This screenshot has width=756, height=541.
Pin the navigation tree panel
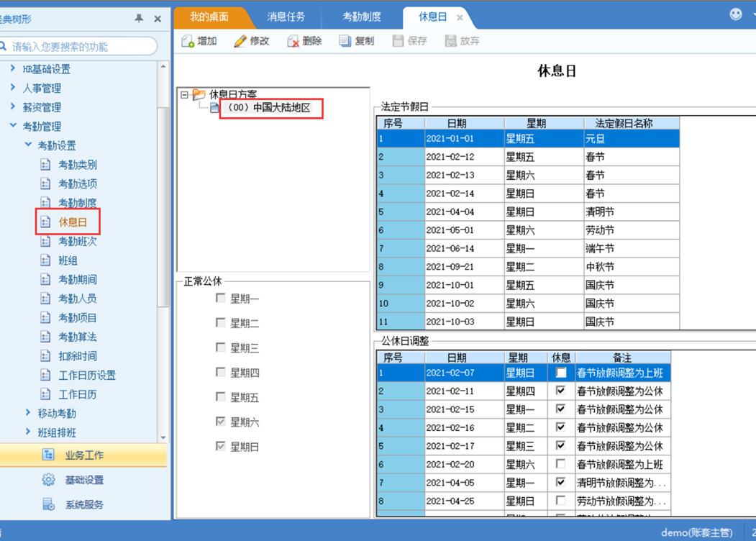(139, 18)
